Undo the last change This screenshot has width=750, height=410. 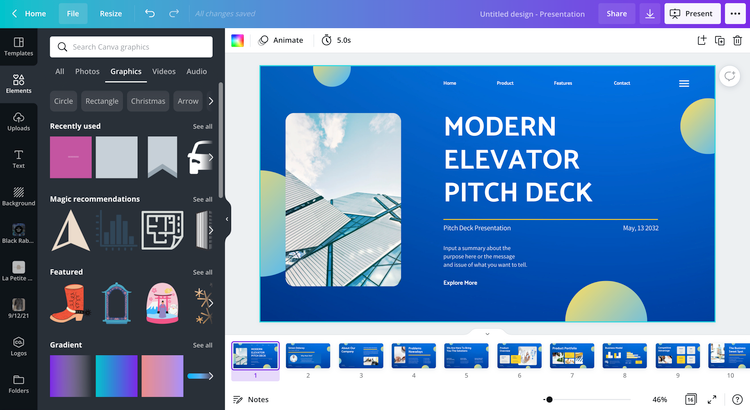[150, 14]
